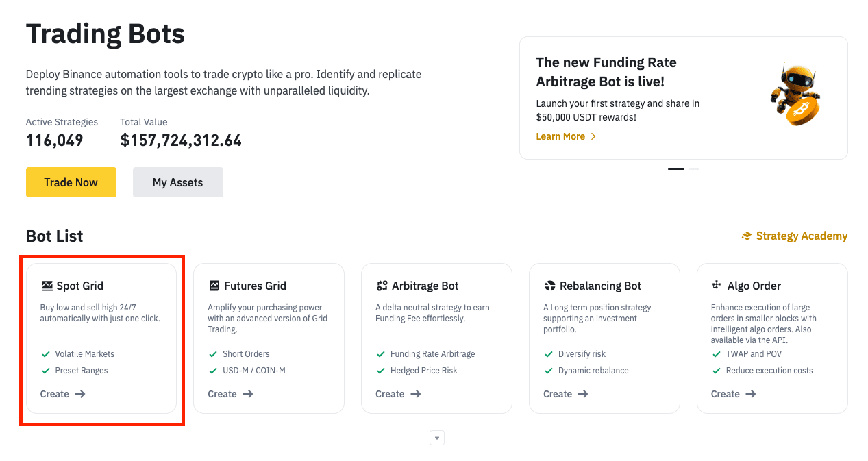The height and width of the screenshot is (461, 868).
Task: Click the Arbitrage Bot icon
Action: click(382, 286)
